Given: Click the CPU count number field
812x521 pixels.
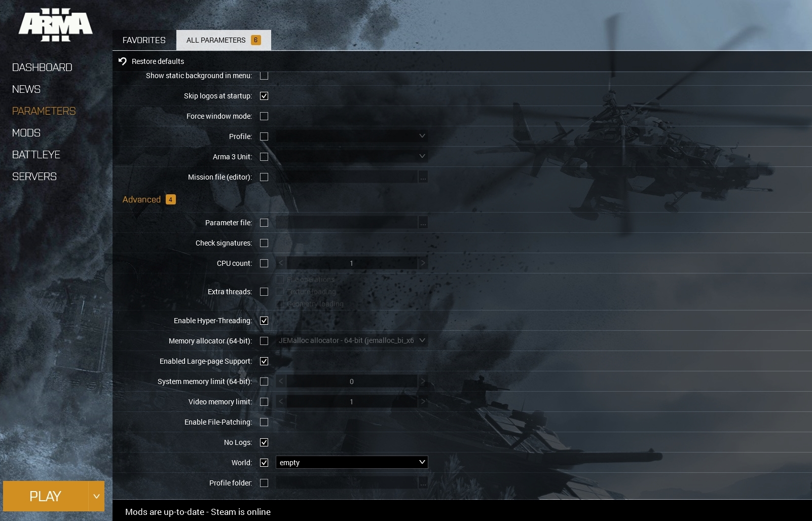Looking at the screenshot, I should (352, 263).
